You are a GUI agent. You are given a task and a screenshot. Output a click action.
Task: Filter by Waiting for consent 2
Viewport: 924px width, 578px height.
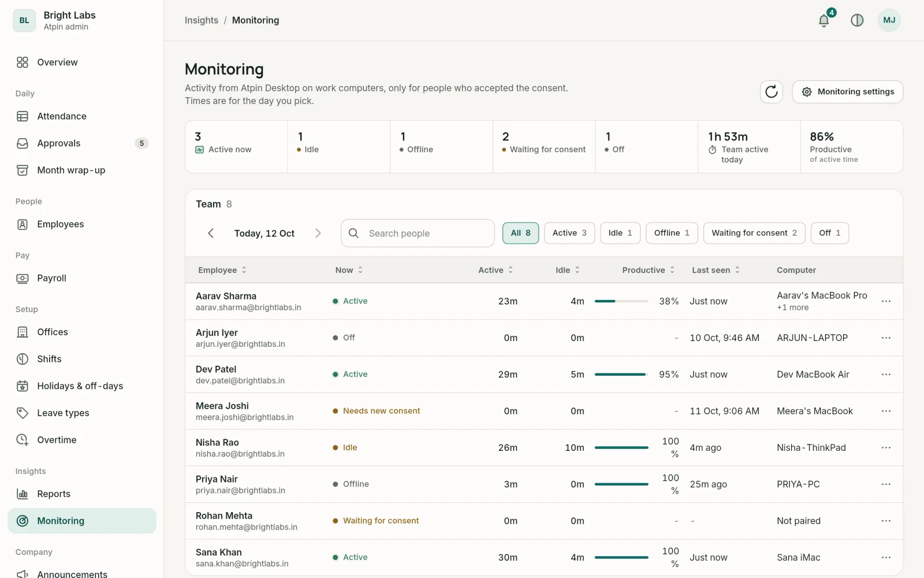tap(754, 233)
